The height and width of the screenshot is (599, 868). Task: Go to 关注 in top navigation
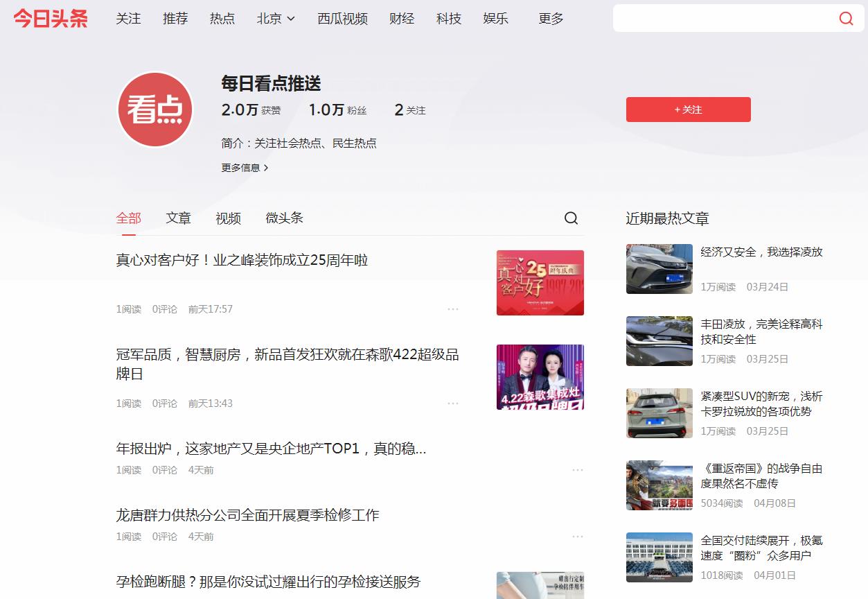click(128, 19)
